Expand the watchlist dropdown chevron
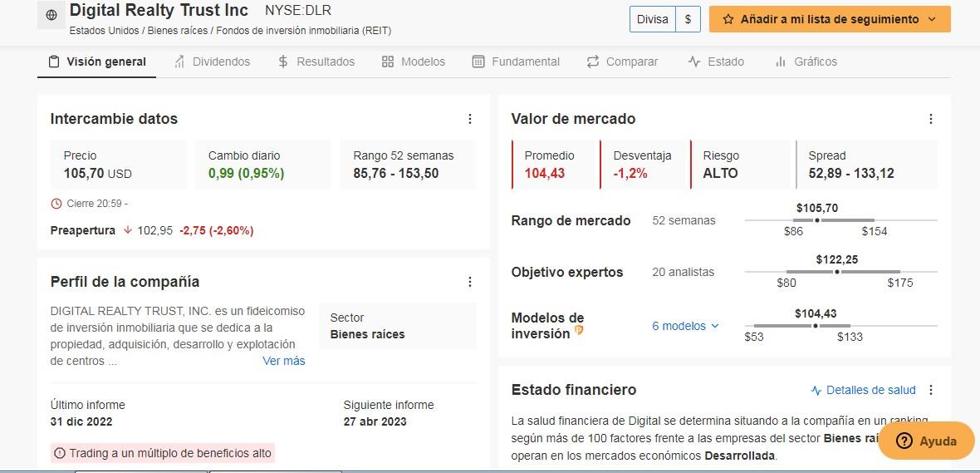The height and width of the screenshot is (473, 980). [x=932, y=19]
